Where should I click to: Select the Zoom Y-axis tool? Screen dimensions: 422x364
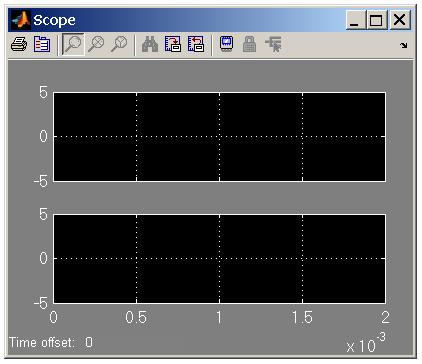point(119,44)
